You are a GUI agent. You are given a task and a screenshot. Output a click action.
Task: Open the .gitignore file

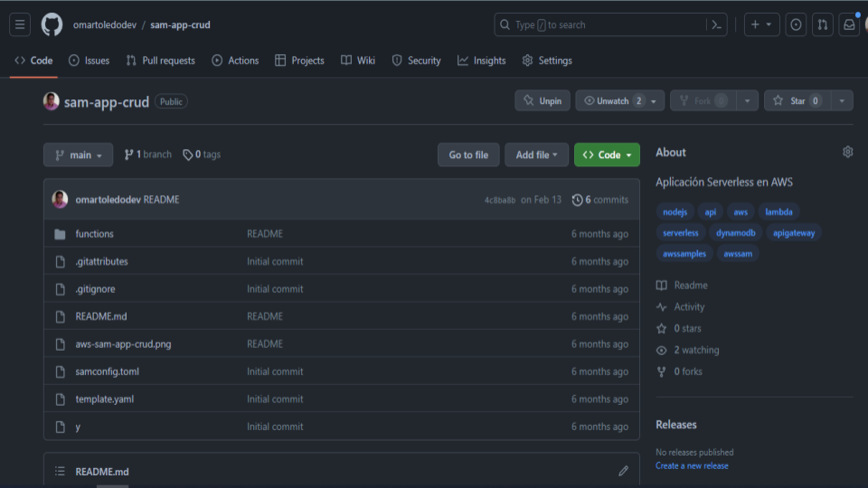tap(95, 289)
